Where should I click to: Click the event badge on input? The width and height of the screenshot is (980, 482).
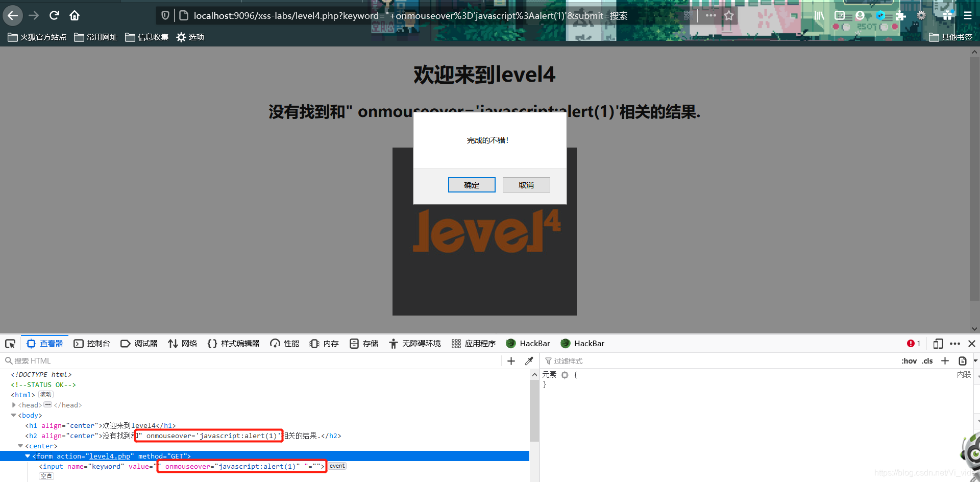pos(337,466)
